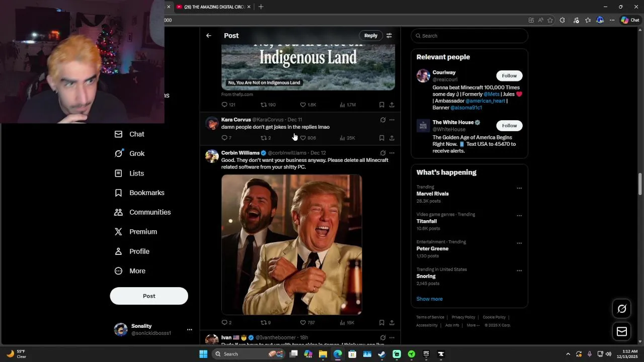This screenshot has width=644, height=362.
Task: Open more options for Peter Greene trend
Action: pos(519,243)
